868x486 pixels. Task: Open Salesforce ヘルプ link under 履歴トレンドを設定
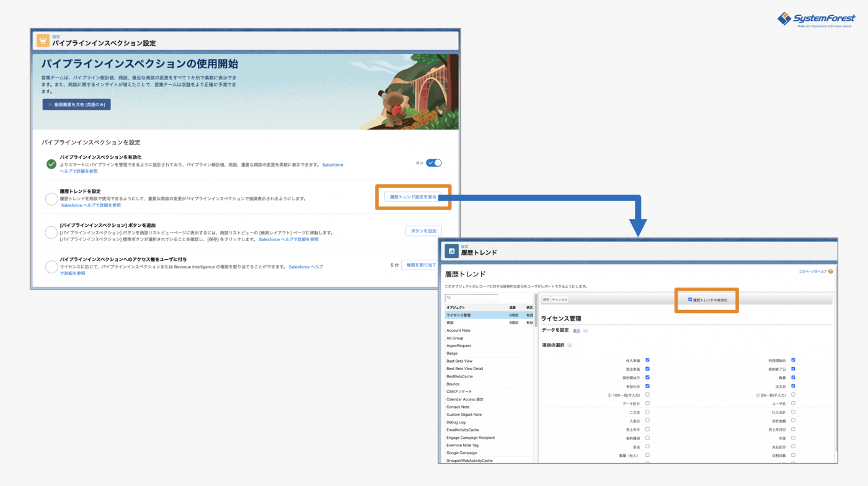(x=91, y=205)
